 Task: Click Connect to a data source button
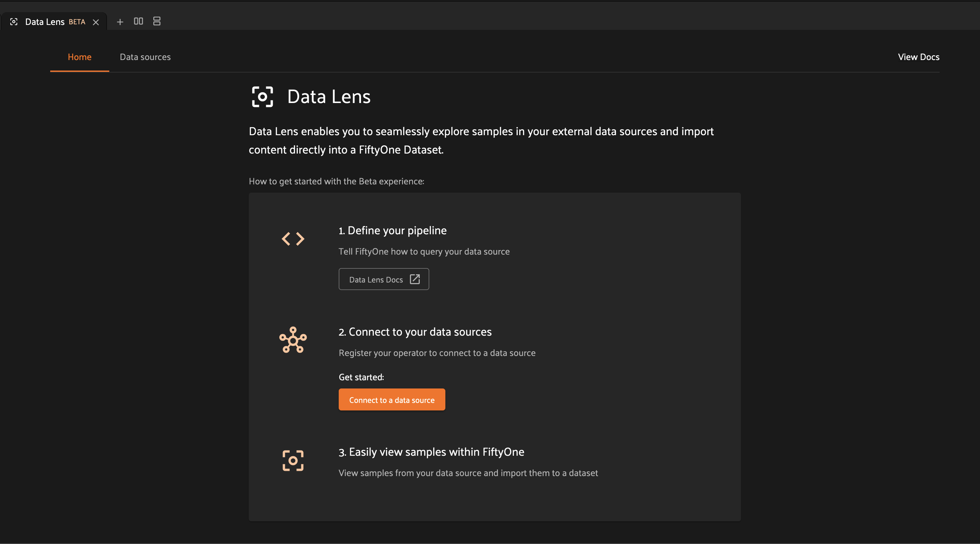point(392,399)
